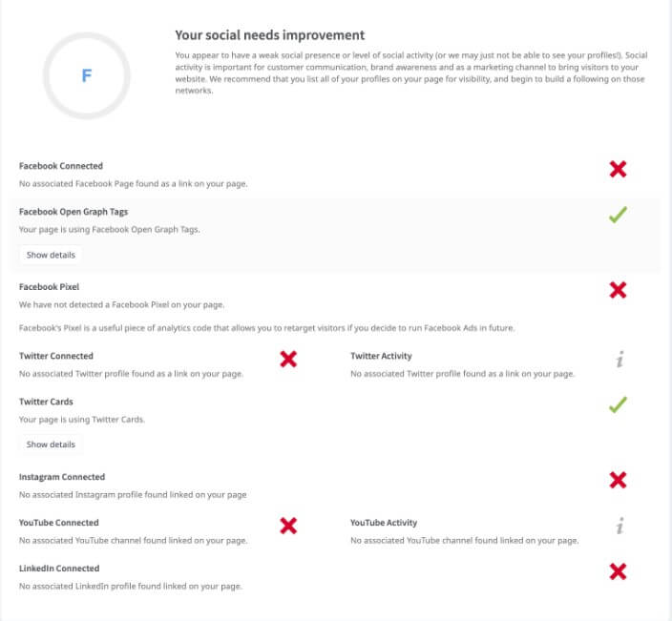Show details under Facebook Open Graph Tags
The height and width of the screenshot is (621, 672).
pyautogui.click(x=51, y=255)
